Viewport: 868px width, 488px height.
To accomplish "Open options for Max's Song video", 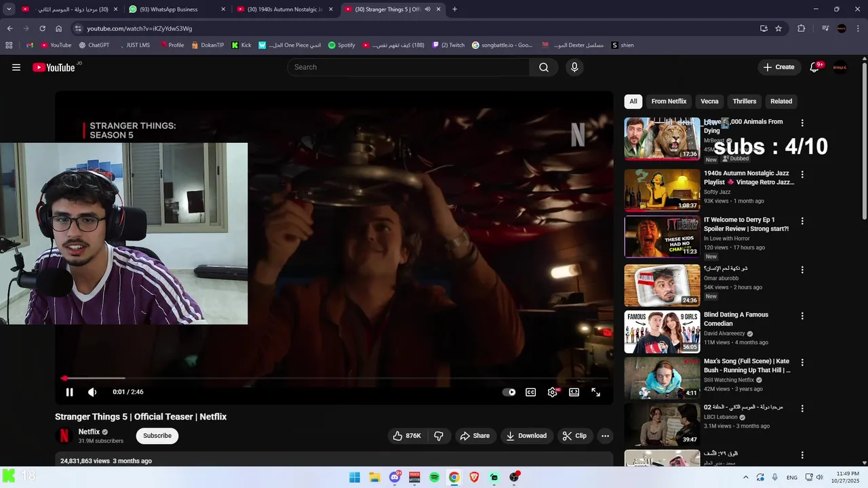I will [x=802, y=363].
